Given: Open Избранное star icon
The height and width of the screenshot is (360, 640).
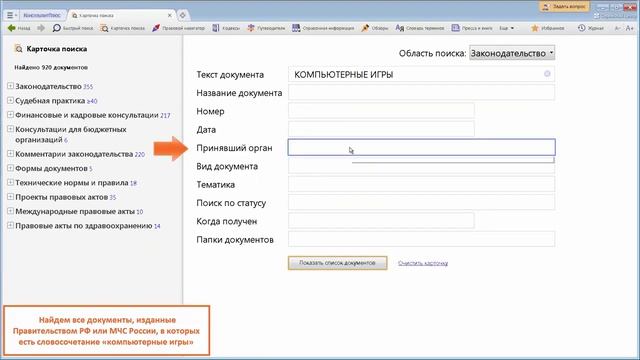Looking at the screenshot, I should (x=547, y=28).
